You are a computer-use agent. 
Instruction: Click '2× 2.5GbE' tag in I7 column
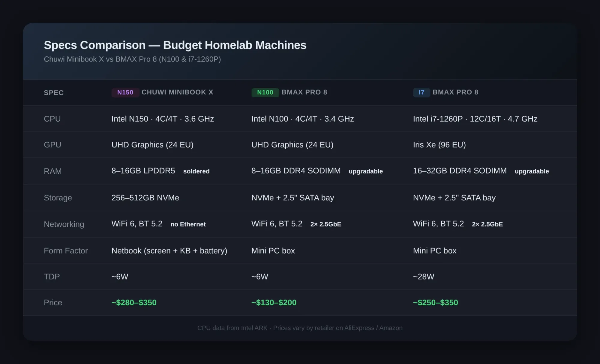point(487,224)
